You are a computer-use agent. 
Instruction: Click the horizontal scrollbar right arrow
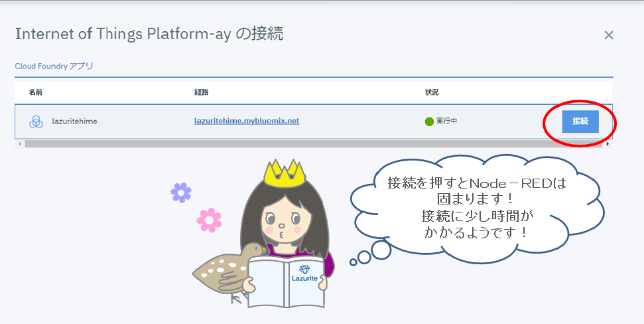[608, 144]
